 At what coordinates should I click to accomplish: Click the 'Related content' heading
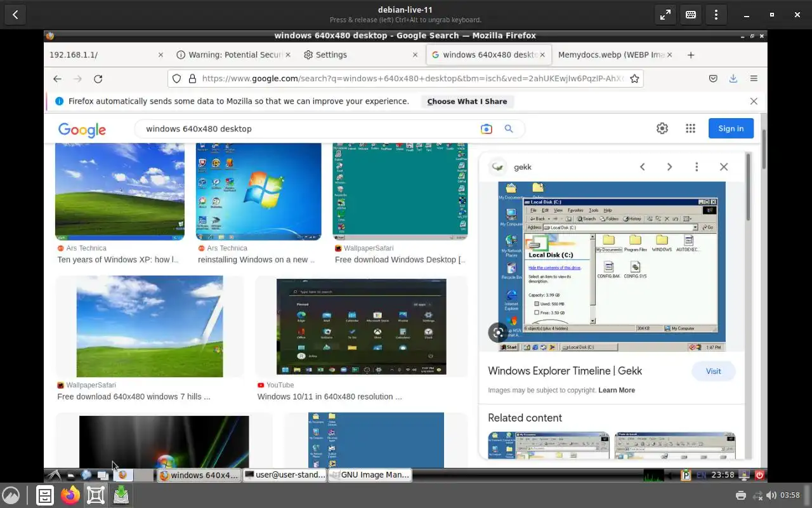click(525, 418)
